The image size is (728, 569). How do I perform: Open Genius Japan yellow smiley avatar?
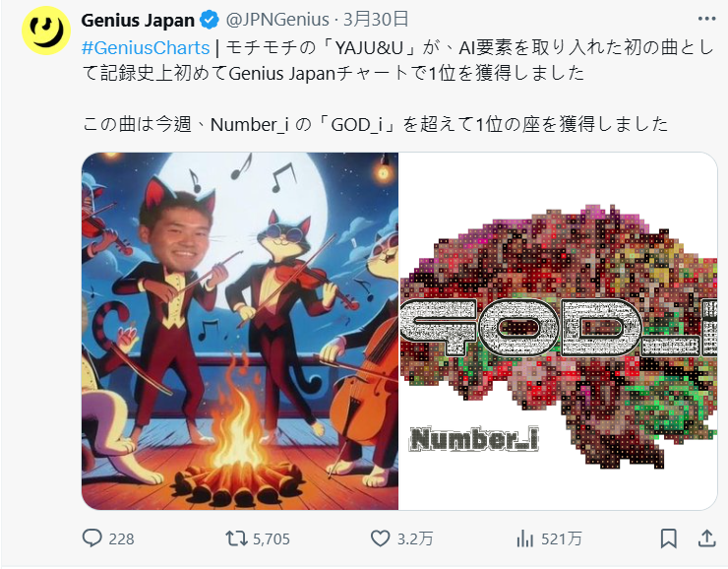pyautogui.click(x=46, y=31)
